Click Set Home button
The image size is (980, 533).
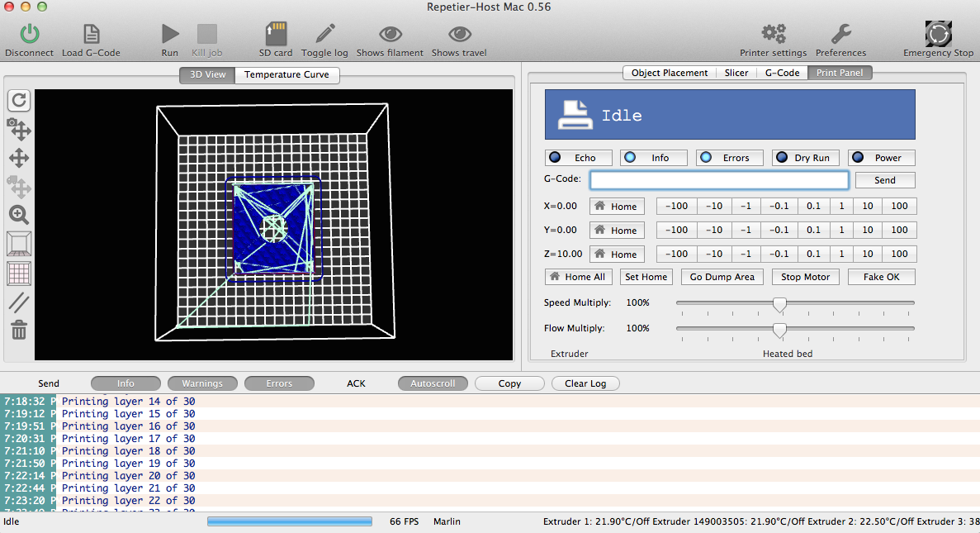[646, 277]
